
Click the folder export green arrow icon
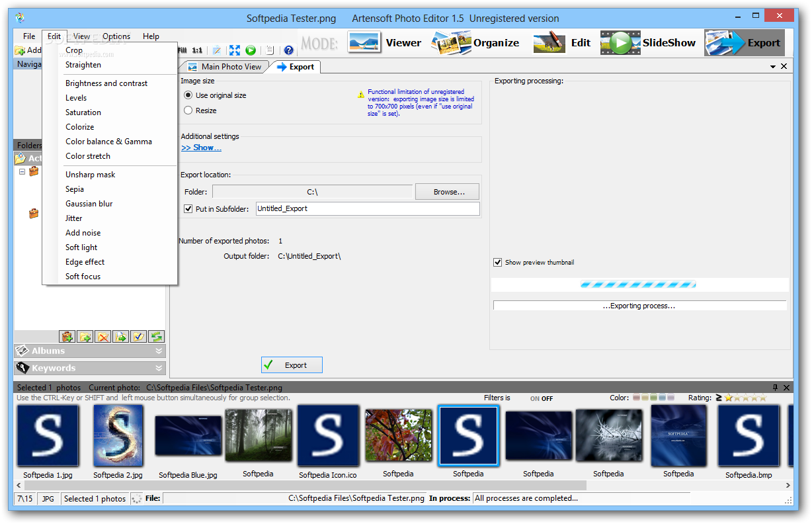click(x=120, y=337)
